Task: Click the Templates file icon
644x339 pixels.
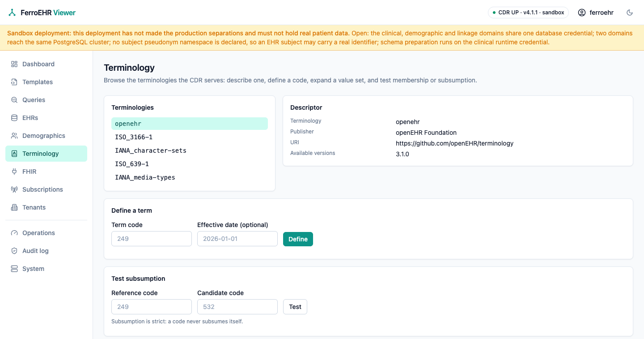Action: pos(14,82)
